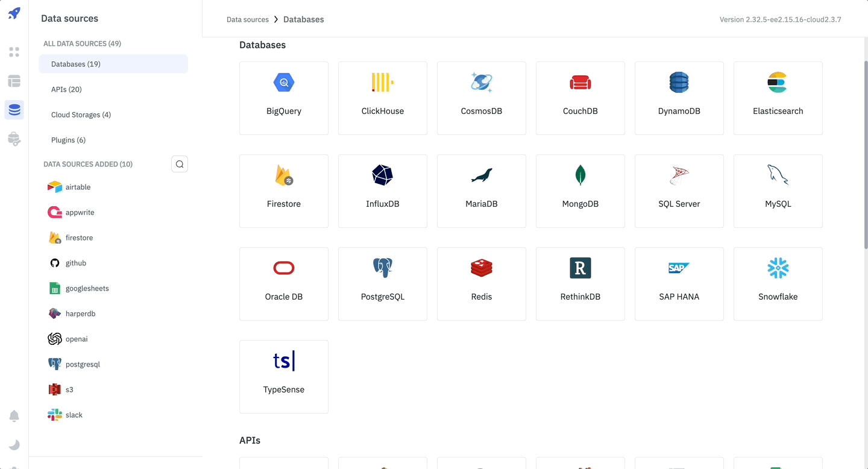Click the Data sources breadcrumb link

coord(247,19)
